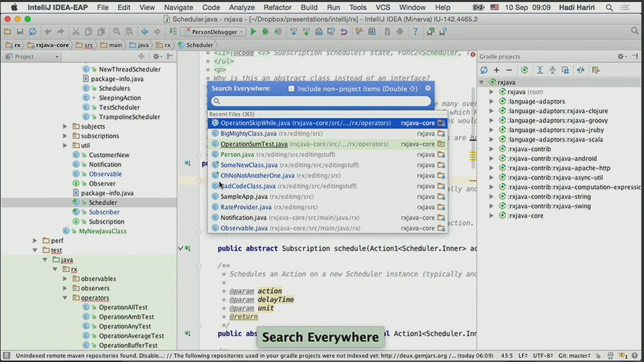
Task: Run PersonDebugger with green play icon
Action: [x=253, y=31]
